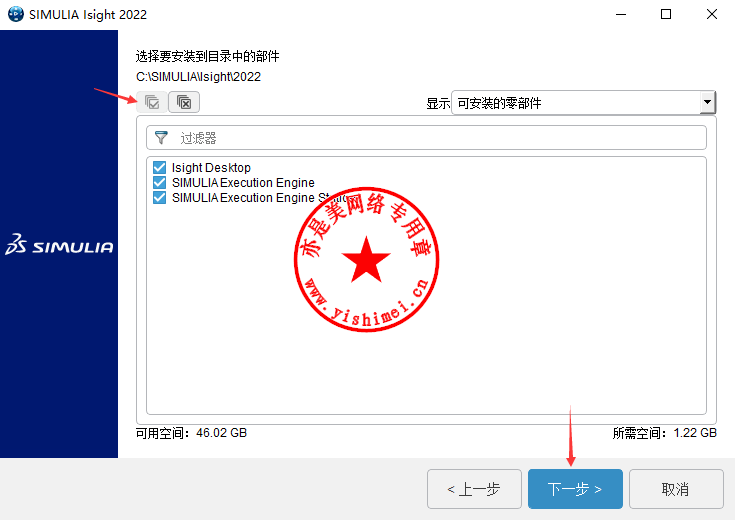Click the 上一步 back button
Viewport: 735px width, 520px height.
(474, 489)
